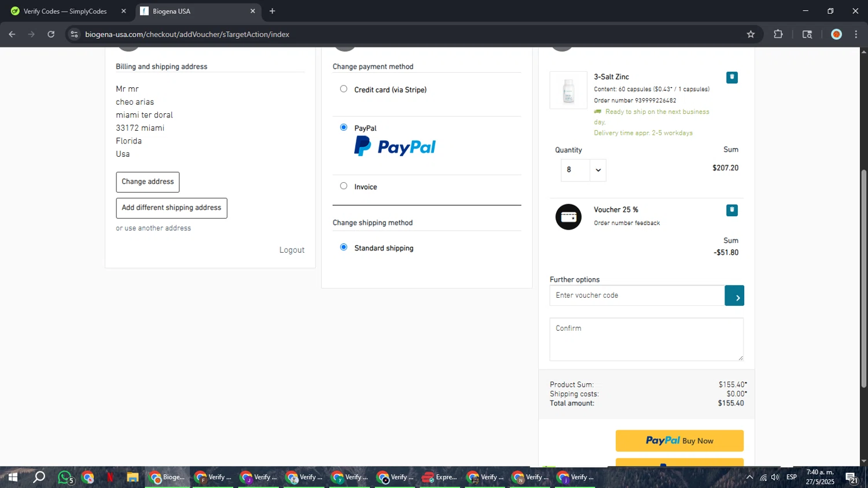
Task: Click inside the Confirm comment box
Action: point(646,339)
